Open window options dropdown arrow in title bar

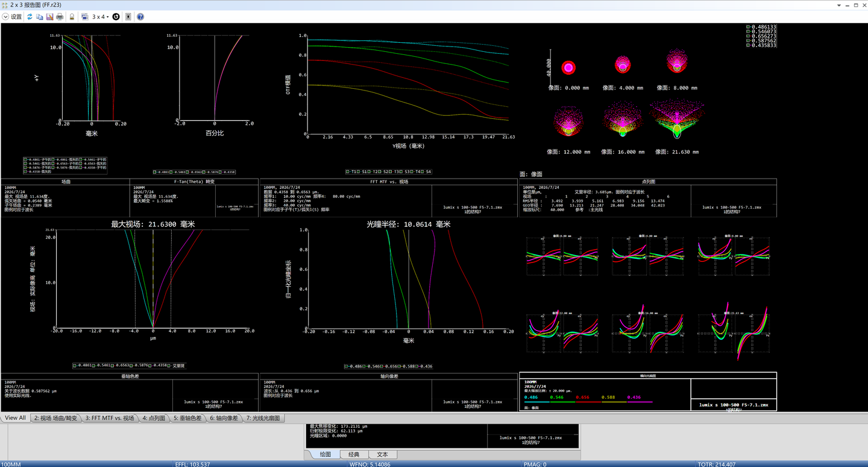click(838, 5)
